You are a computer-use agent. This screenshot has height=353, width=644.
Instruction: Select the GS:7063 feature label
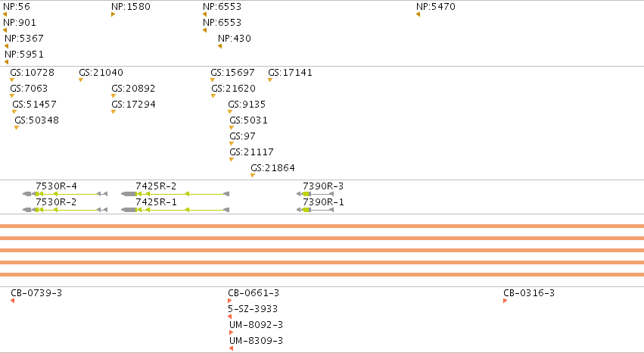29,89
